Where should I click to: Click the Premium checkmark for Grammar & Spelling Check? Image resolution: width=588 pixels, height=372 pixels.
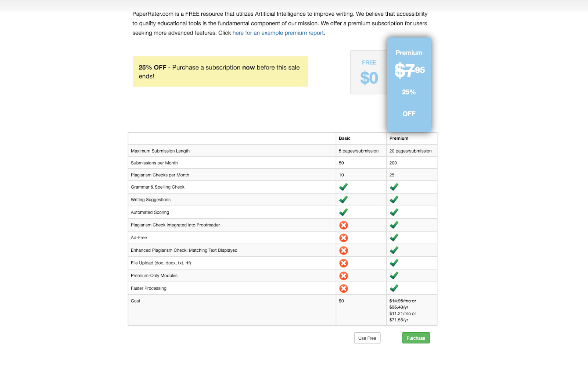coord(394,187)
